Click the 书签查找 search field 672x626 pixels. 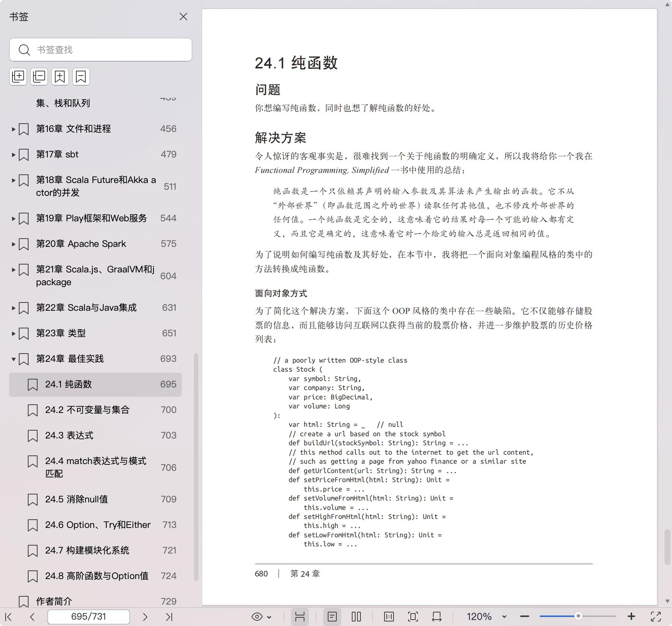101,50
